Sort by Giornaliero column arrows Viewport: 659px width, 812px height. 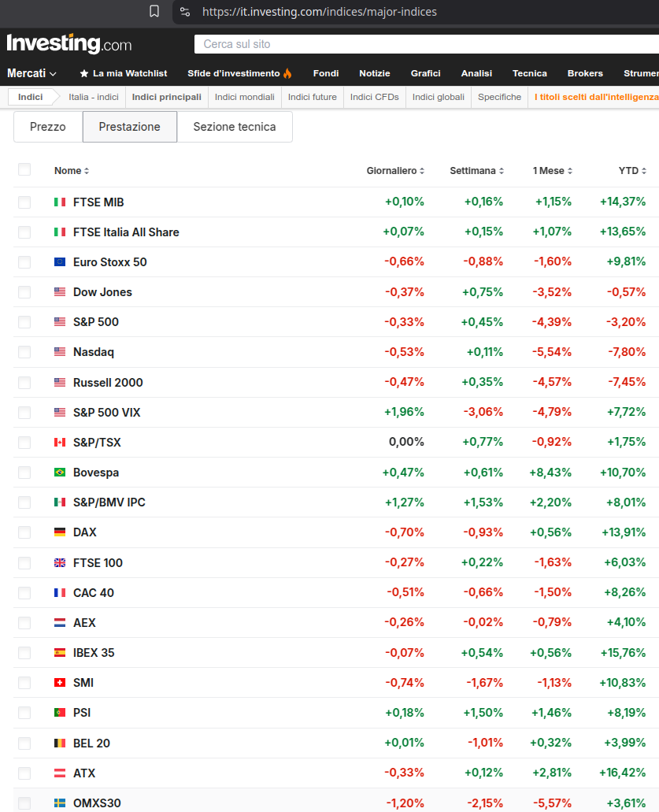[422, 171]
